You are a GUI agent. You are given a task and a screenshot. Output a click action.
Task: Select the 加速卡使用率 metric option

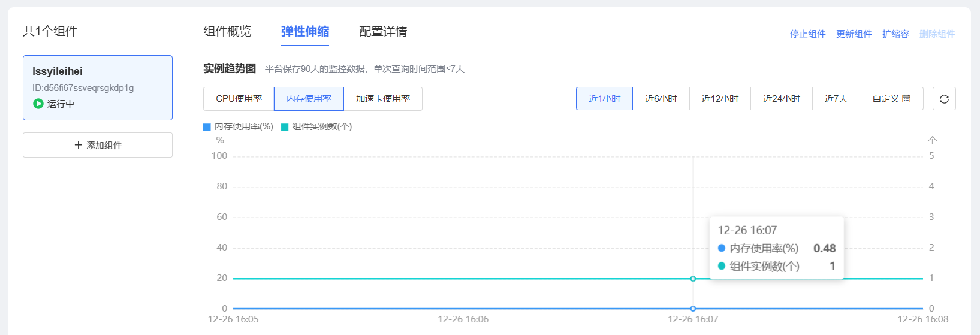point(383,99)
